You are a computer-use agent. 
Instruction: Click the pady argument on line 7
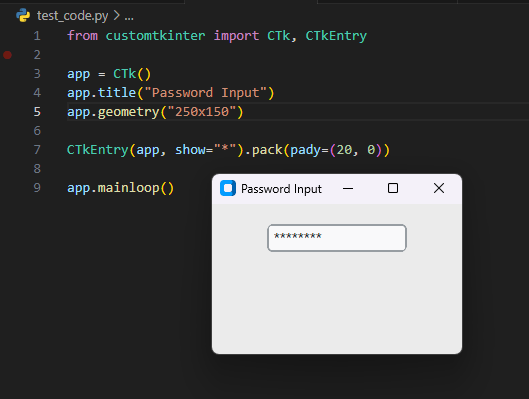[x=305, y=150]
